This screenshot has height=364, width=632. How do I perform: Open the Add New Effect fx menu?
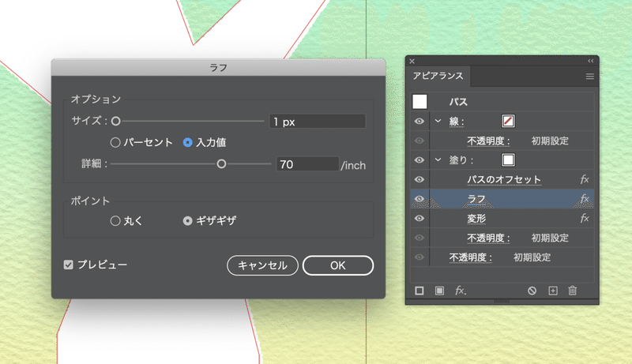(x=461, y=291)
